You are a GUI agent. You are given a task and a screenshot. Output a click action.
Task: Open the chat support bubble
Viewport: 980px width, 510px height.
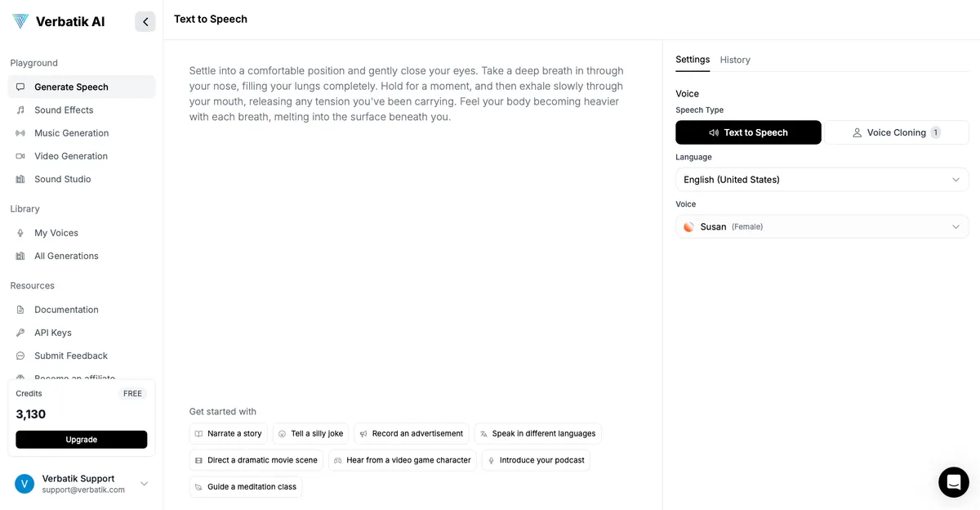954,482
